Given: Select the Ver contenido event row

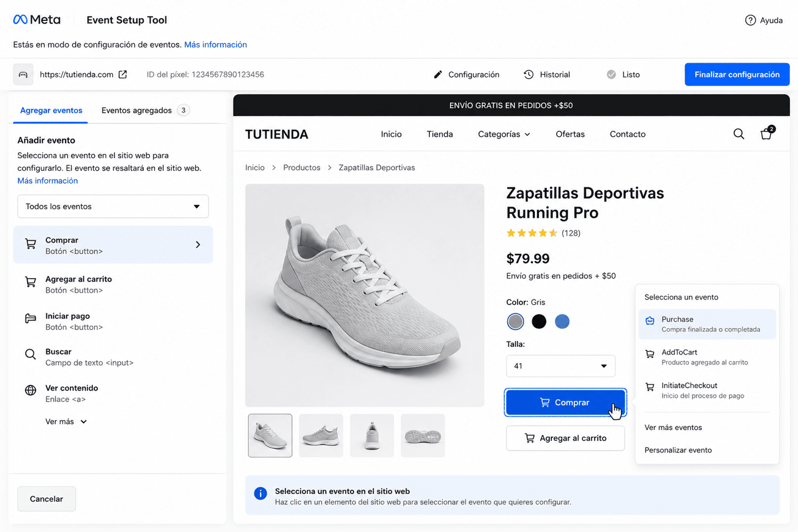Looking at the screenshot, I should [x=113, y=393].
